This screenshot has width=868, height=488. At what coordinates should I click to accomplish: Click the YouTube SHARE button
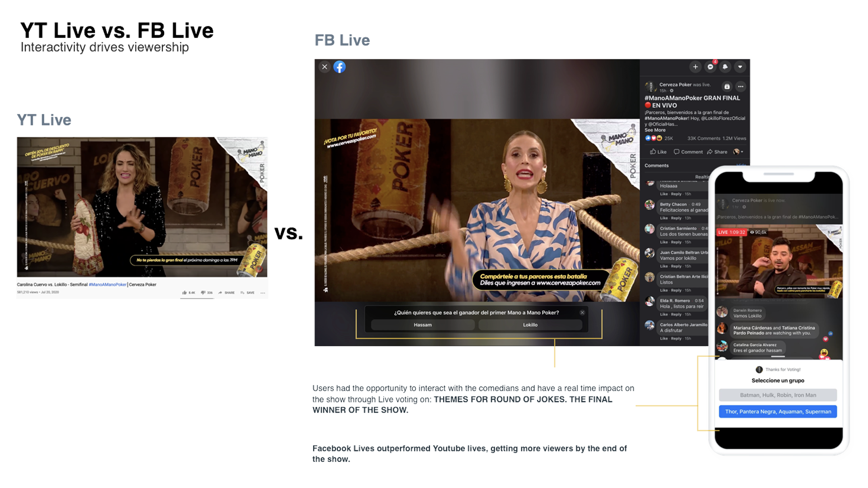coord(226,293)
